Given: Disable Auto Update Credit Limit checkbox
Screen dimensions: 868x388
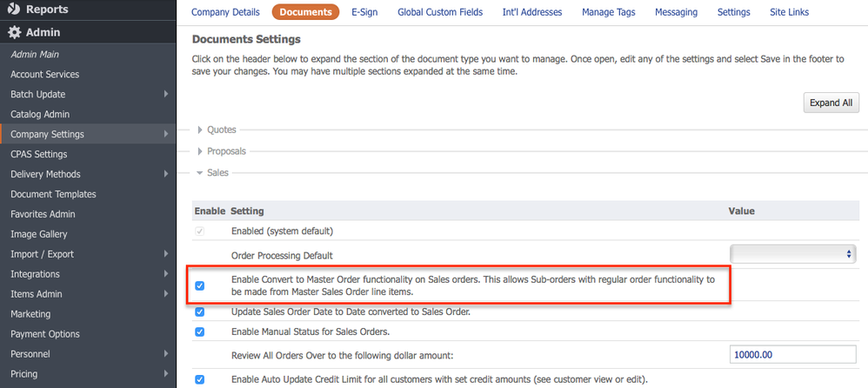Looking at the screenshot, I should [200, 379].
